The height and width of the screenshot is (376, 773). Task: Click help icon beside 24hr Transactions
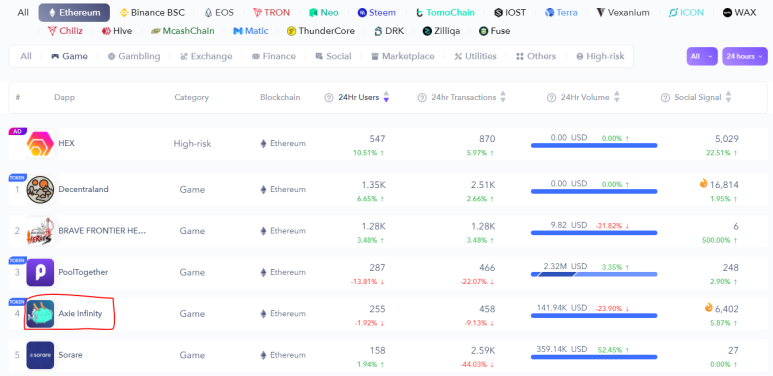[x=422, y=98]
